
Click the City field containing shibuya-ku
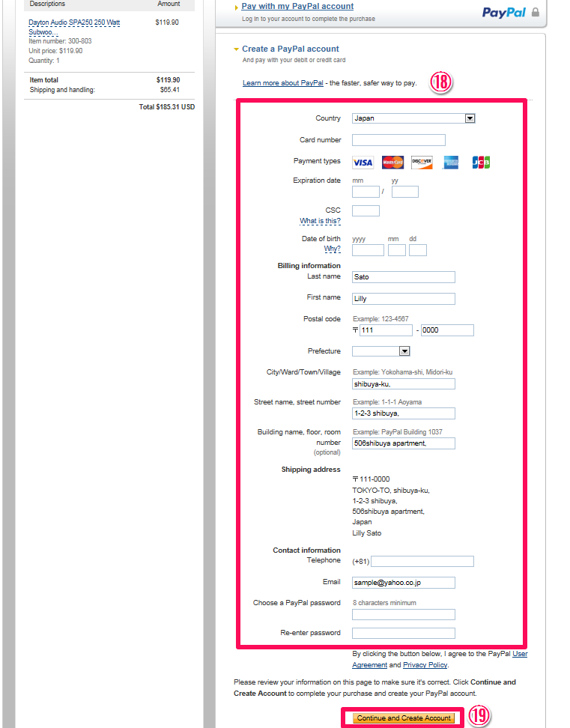point(404,384)
